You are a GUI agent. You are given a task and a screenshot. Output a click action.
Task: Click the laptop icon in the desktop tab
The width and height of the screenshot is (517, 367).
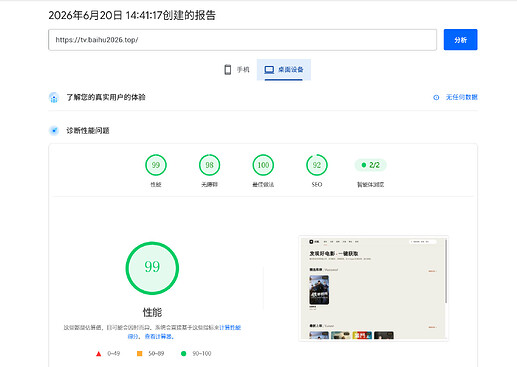point(269,70)
